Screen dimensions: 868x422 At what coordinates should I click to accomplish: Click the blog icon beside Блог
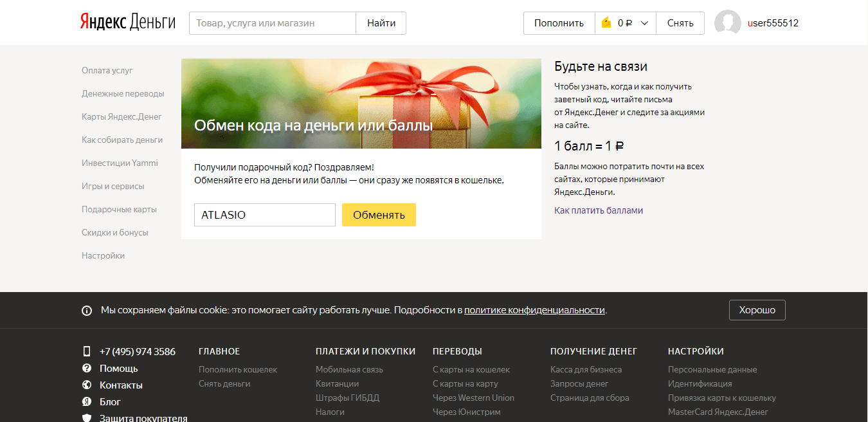(x=87, y=401)
